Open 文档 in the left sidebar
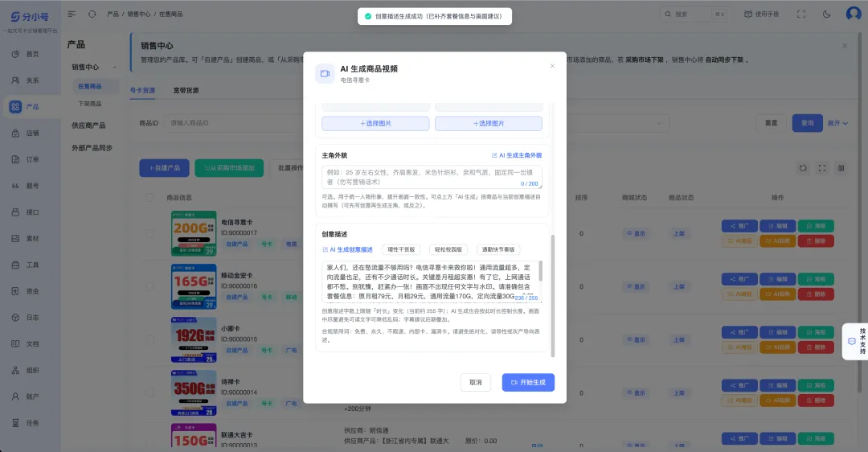Viewport: 868px width, 452px height. (x=26, y=344)
